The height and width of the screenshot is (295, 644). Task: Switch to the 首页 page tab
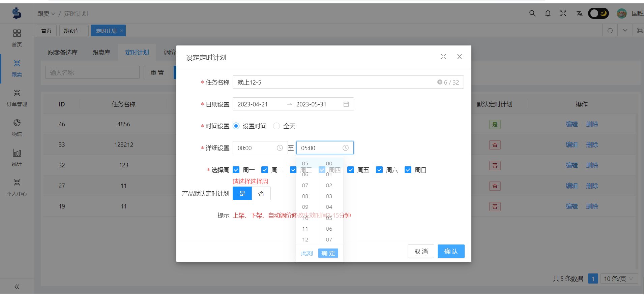tap(47, 31)
